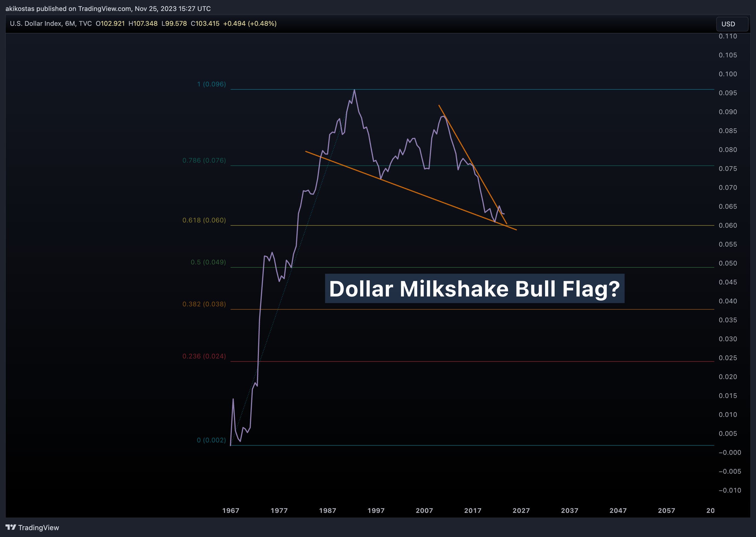This screenshot has width=756, height=537.
Task: Click the 2047 label on the time axis
Action: (x=618, y=511)
